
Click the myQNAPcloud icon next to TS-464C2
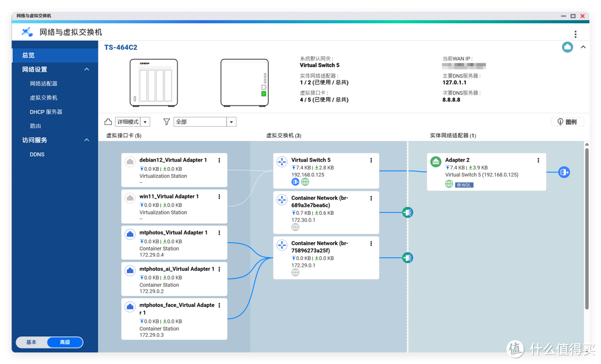[x=567, y=47]
